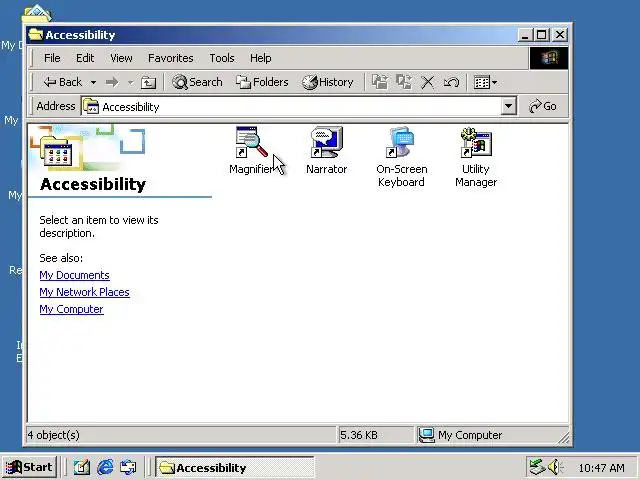Click the Go button
640x480 pixels.
tap(542, 106)
